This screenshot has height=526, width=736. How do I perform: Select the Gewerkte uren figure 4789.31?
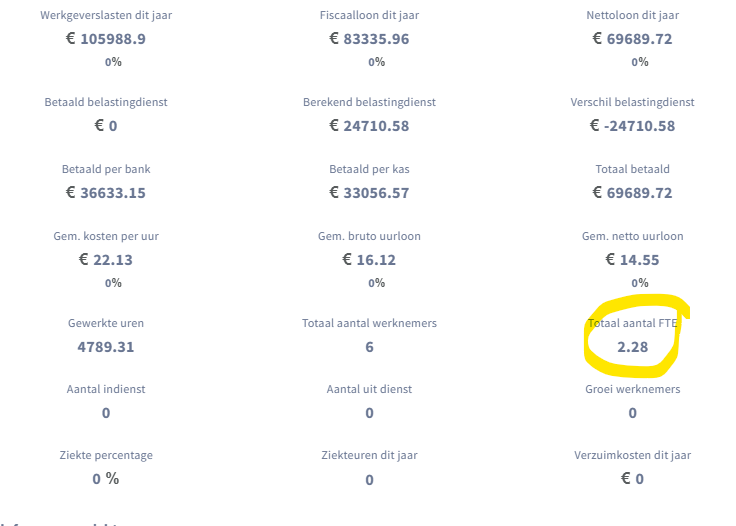pos(106,347)
